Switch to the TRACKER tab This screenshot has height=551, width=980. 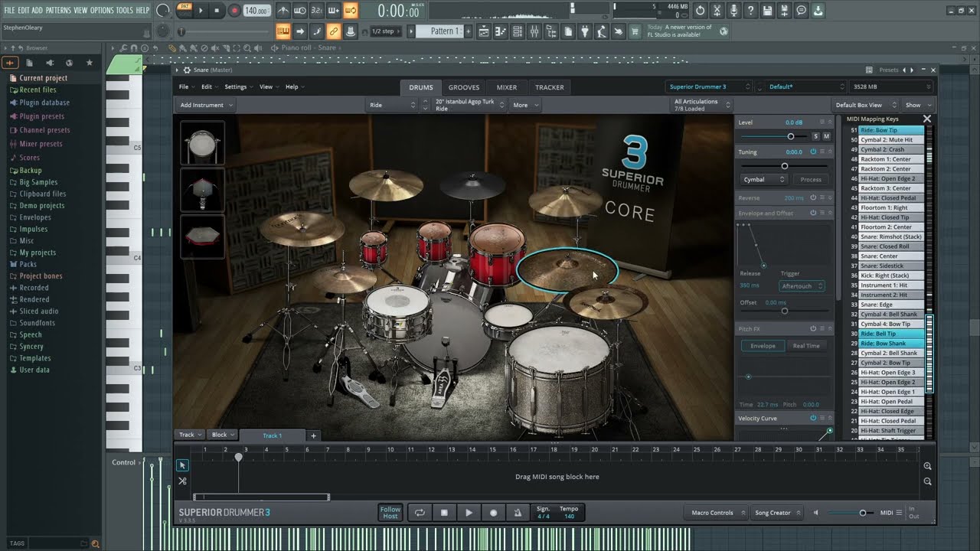(x=550, y=87)
